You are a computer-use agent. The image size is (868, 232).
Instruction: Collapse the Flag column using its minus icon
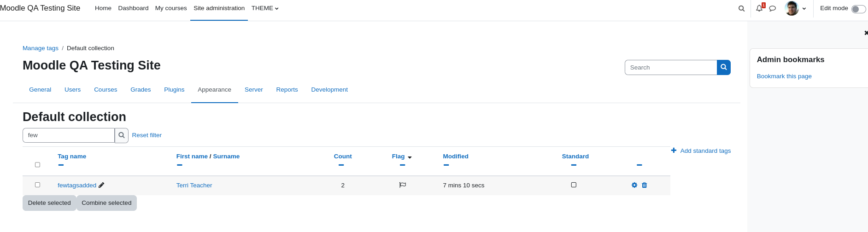pos(402,165)
